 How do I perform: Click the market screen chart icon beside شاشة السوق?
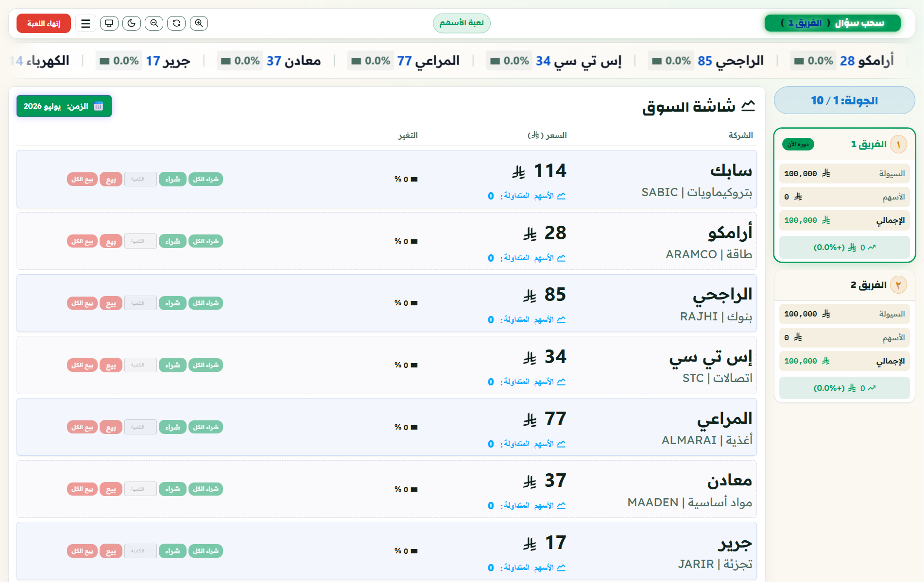click(x=749, y=106)
